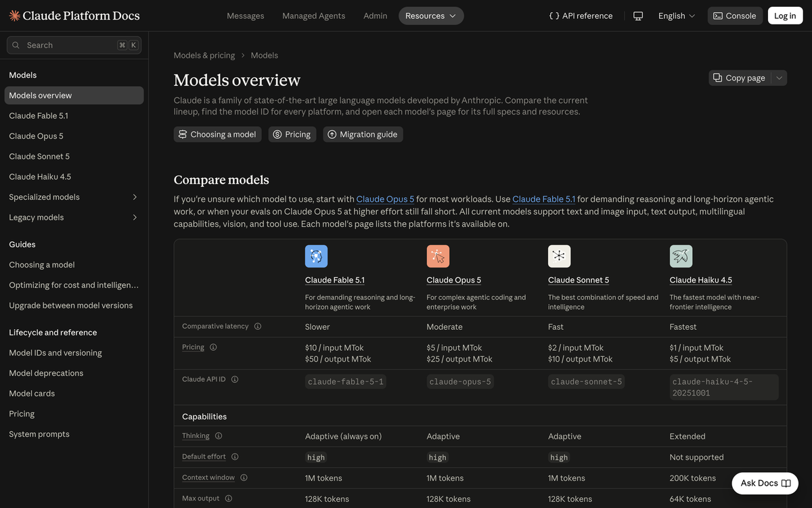Viewport: 812px width, 508px height.
Task: Follow the Claude Fable 5.1 link in paragraph
Action: pyautogui.click(x=544, y=199)
